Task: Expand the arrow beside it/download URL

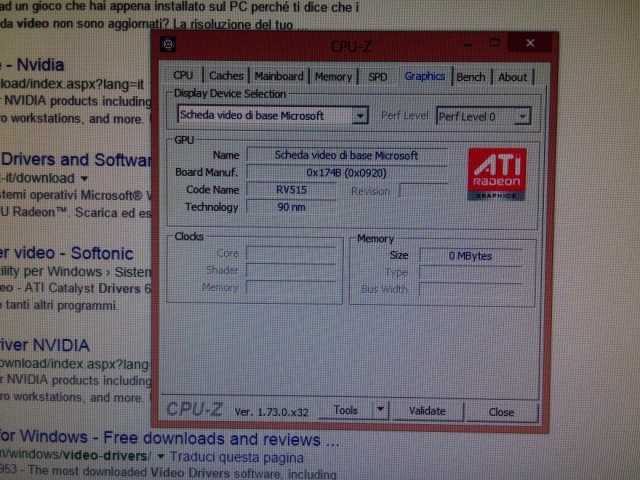Action: pos(84,178)
